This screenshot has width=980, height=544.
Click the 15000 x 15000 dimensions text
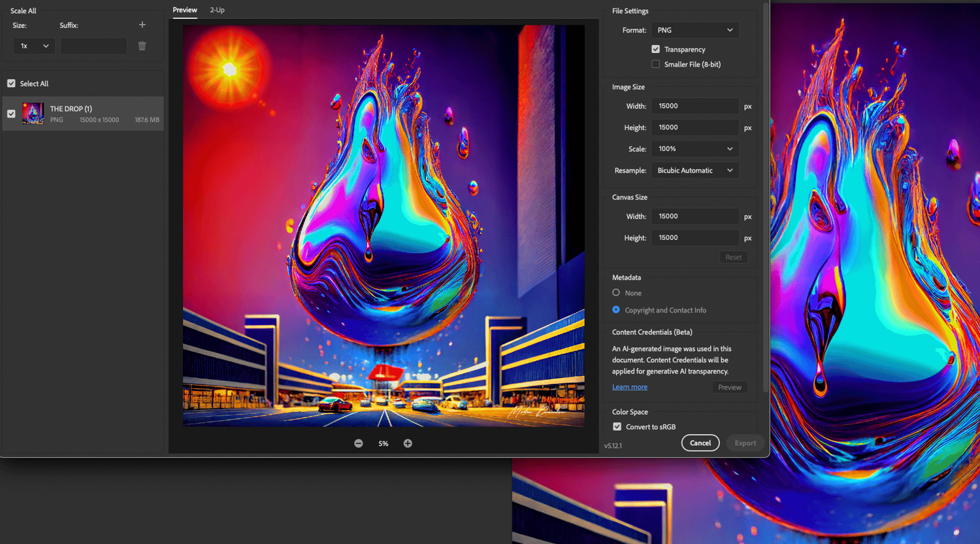click(99, 120)
